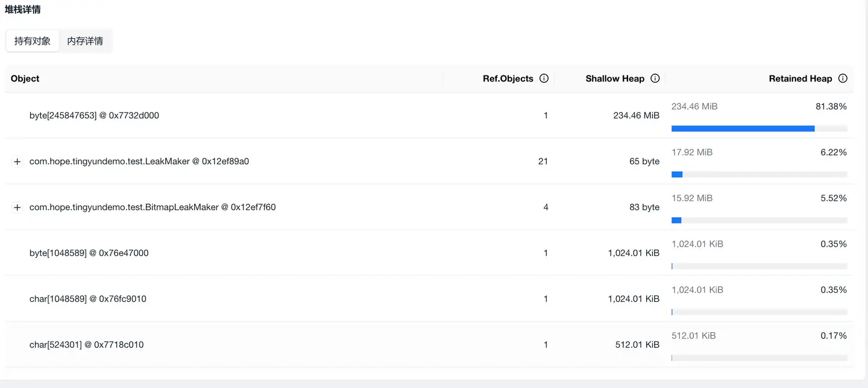Expand the BitmapLeakMaker object row
Screen dimensions: 868x388
tap(17, 208)
